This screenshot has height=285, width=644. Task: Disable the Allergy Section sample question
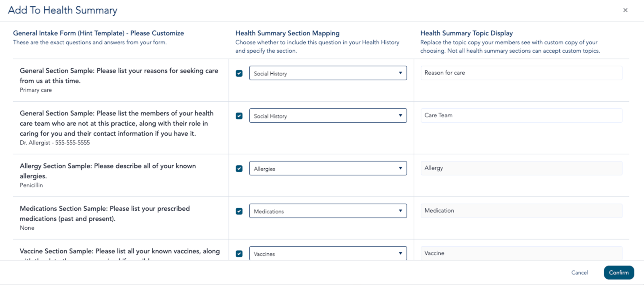(239, 168)
